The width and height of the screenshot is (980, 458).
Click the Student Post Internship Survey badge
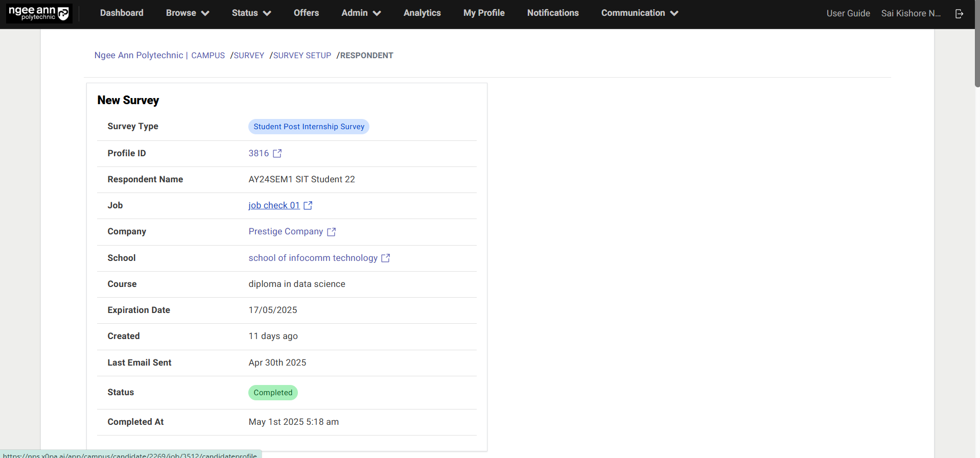pyautogui.click(x=309, y=127)
